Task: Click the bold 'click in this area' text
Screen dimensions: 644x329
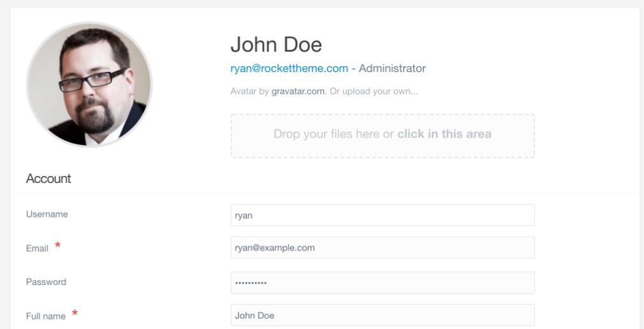Action: click(444, 135)
